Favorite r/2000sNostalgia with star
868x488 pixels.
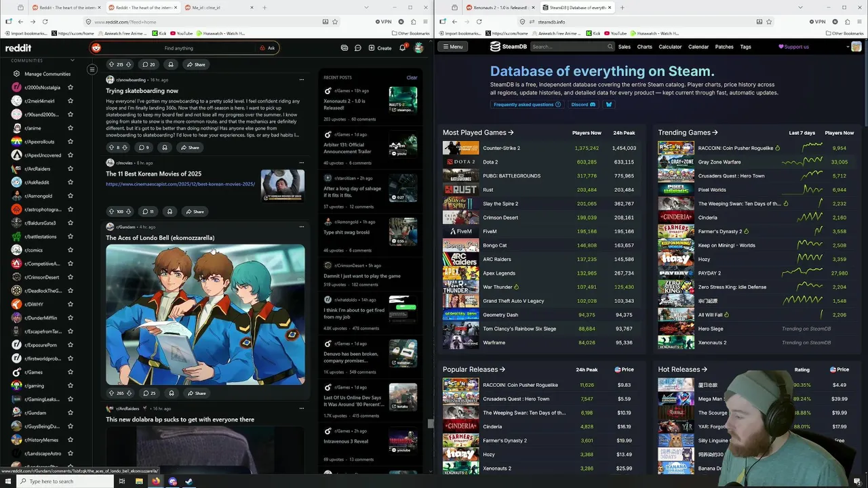click(71, 87)
